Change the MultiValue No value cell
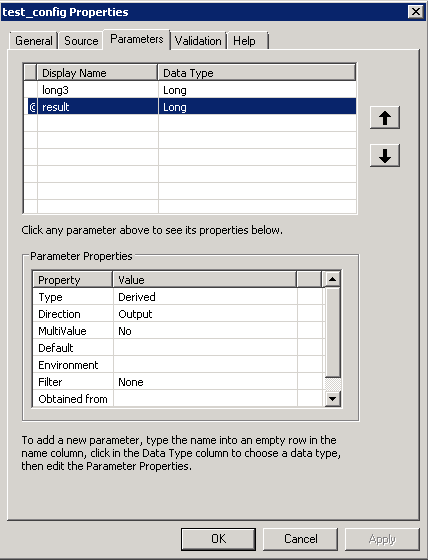The height and width of the screenshot is (560, 428). (205, 331)
